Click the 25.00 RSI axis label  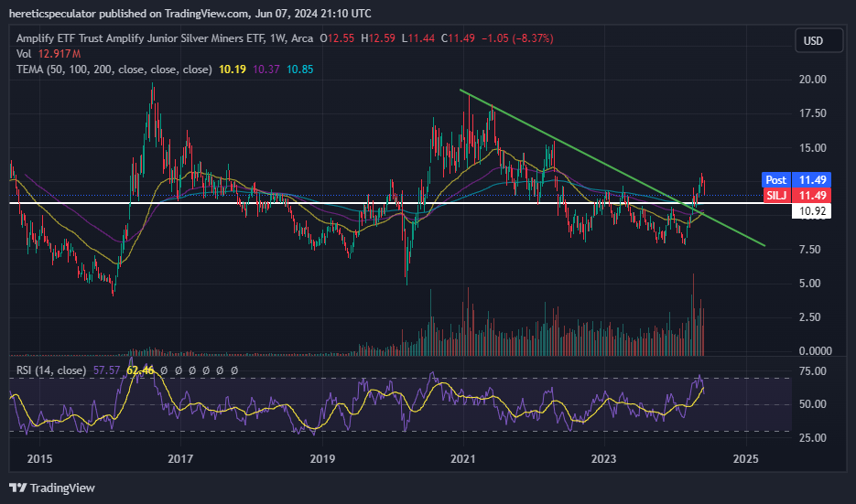pos(812,437)
